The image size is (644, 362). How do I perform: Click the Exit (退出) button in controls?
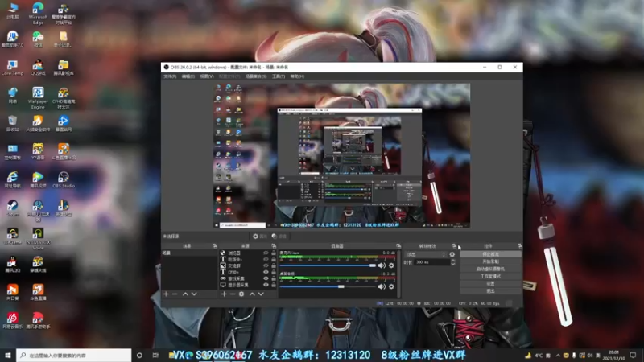[490, 291]
